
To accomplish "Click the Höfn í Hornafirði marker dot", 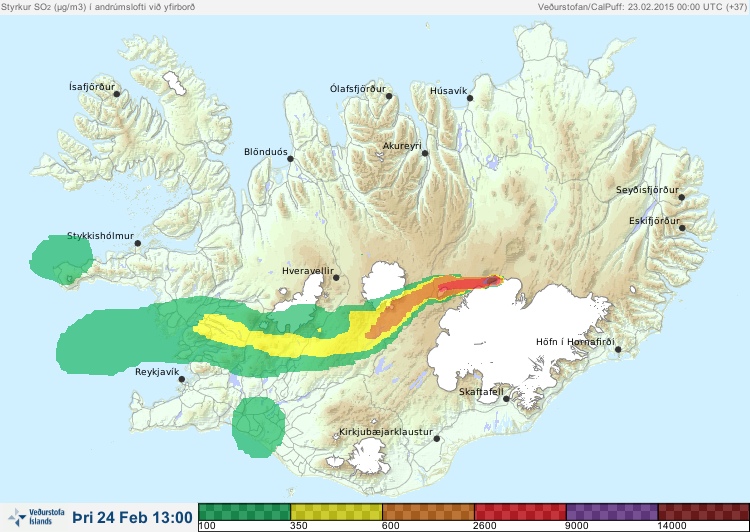I will pos(618,350).
